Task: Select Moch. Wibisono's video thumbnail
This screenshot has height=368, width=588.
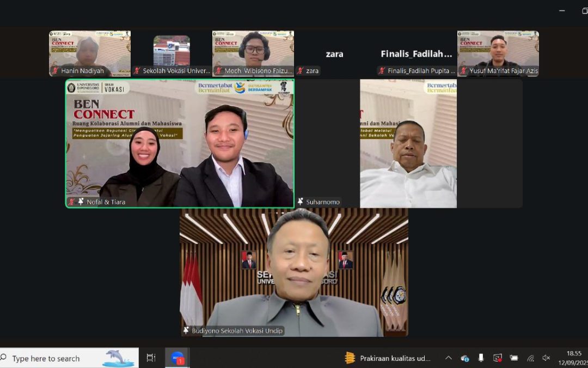Action: [x=253, y=53]
